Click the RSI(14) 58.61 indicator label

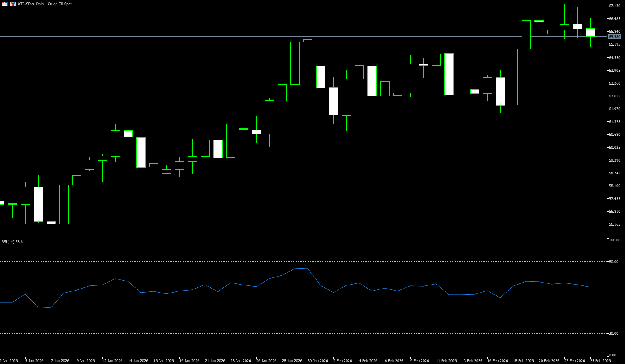click(13, 242)
